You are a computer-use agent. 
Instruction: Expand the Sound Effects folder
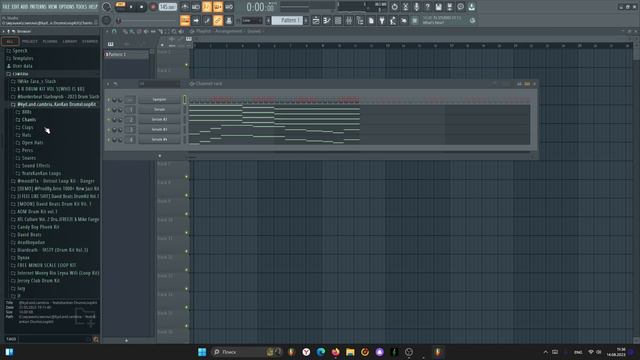tap(36, 166)
